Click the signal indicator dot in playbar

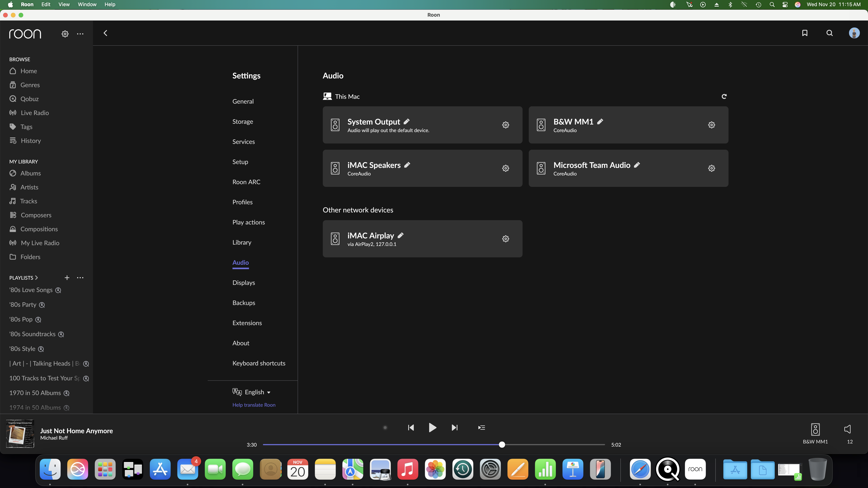pos(385,427)
